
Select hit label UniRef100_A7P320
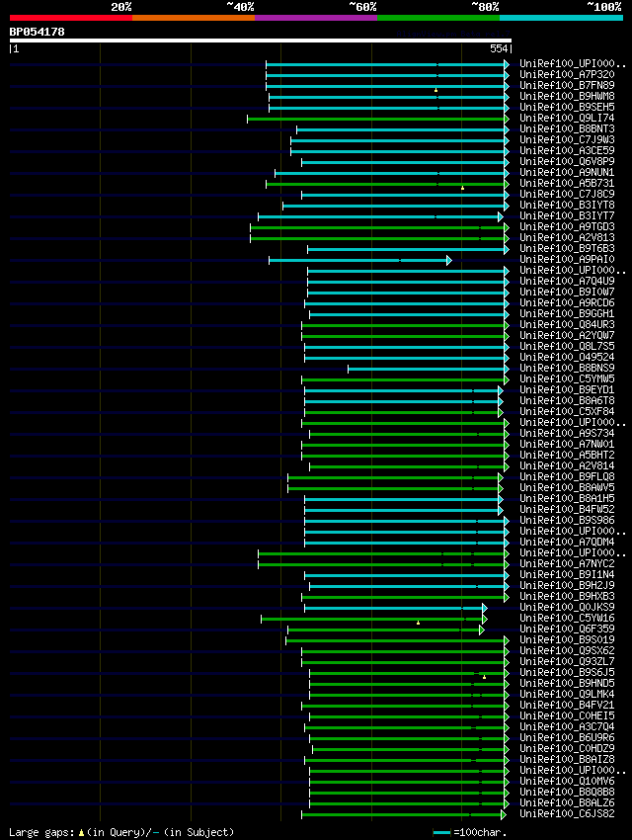(x=567, y=74)
